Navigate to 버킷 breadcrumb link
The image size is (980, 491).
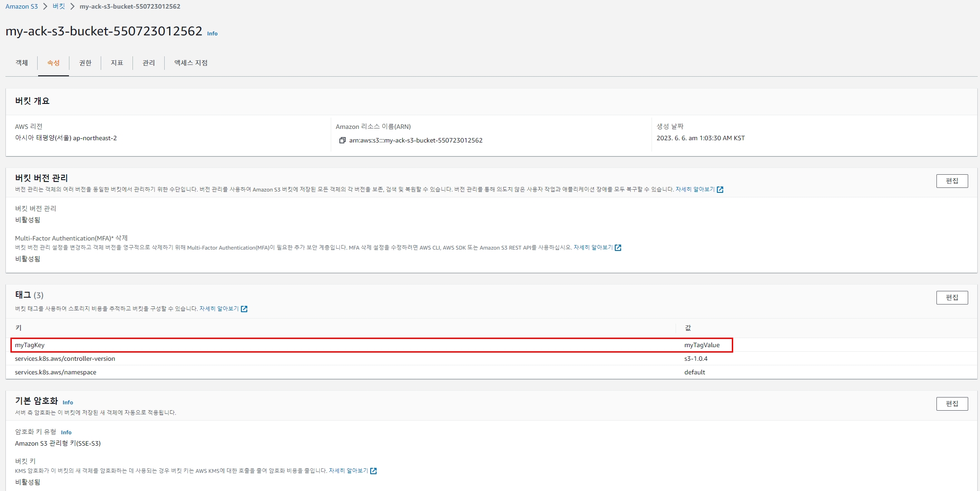click(x=59, y=6)
